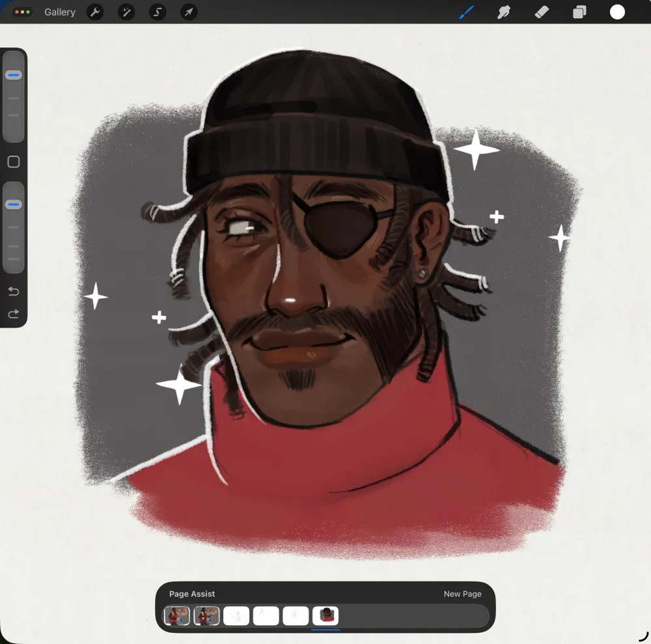Select the sixth page thumbnail with red-shirt portrait
Screen dimensions: 651x644
[x=325, y=616]
